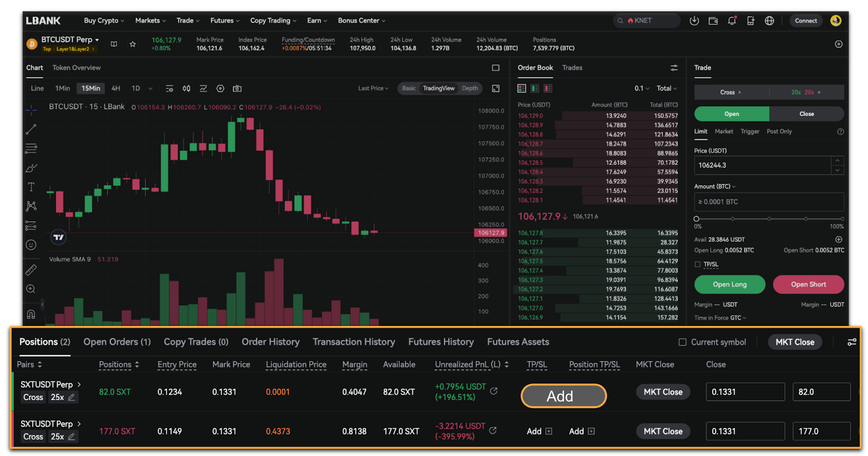Viewport: 868px width, 456px height.
Task: Open the Open Orders (1) tab
Action: pos(117,342)
